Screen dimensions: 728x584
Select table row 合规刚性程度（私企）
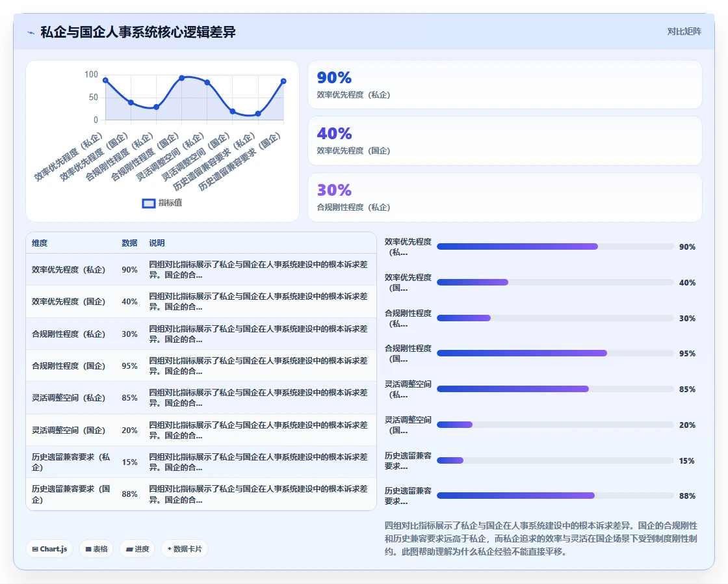(x=201, y=334)
